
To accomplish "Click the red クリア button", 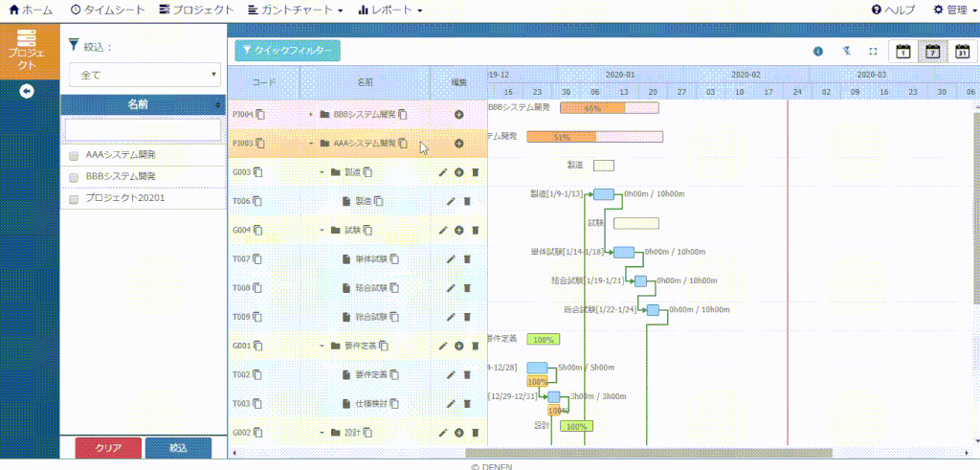I will tap(107, 448).
